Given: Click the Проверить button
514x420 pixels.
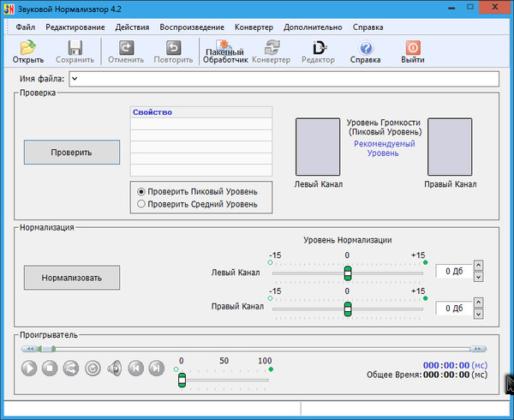Looking at the screenshot, I should 72,152.
